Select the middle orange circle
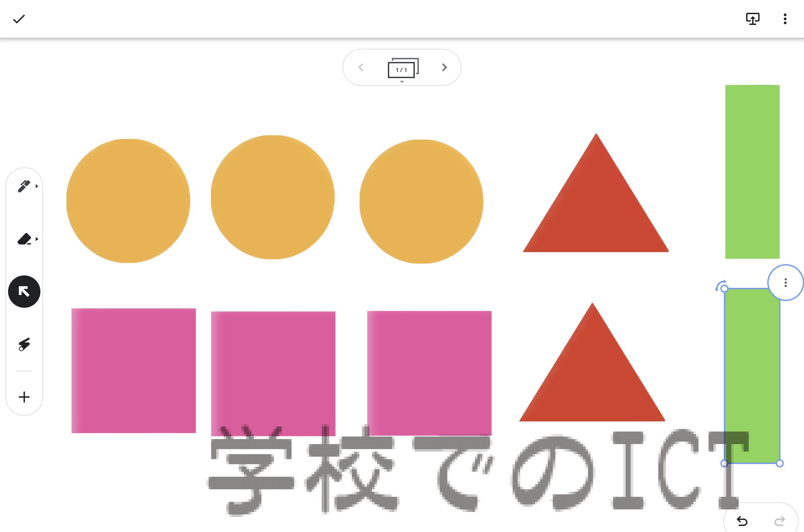 pyautogui.click(x=273, y=197)
